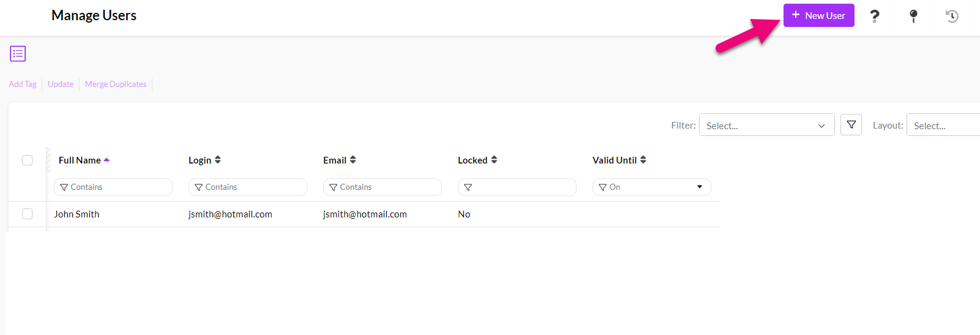Sort by Email column arrows
Image resolution: width=980 pixels, height=335 pixels.
tap(353, 160)
